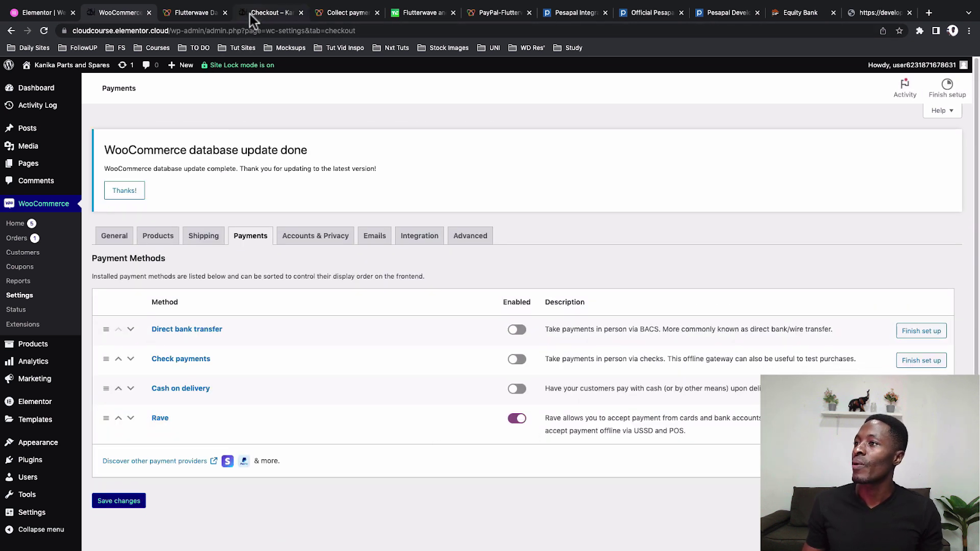
Task: Disable the Rave payment toggle
Action: pos(516,419)
